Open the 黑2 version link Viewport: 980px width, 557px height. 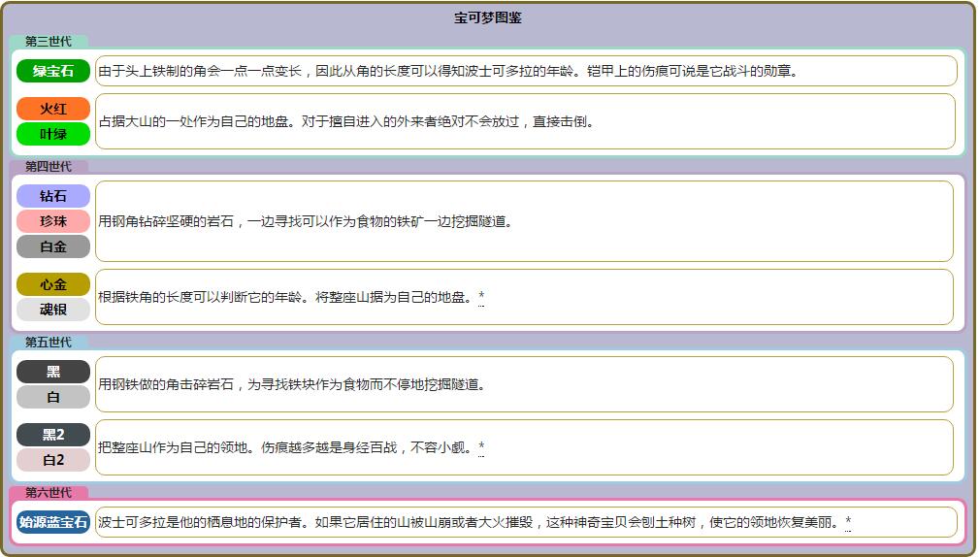tap(53, 435)
